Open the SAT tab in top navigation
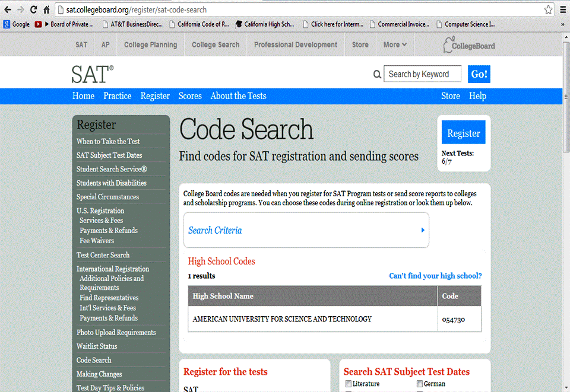This screenshot has width=570, height=392. (x=81, y=44)
